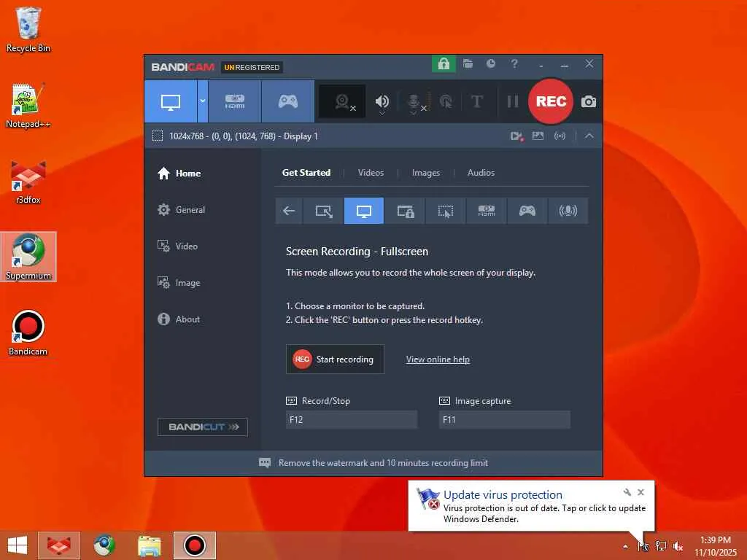This screenshot has height=560, width=747.
Task: Select the rectangle area recording mode icon
Action: (x=323, y=211)
